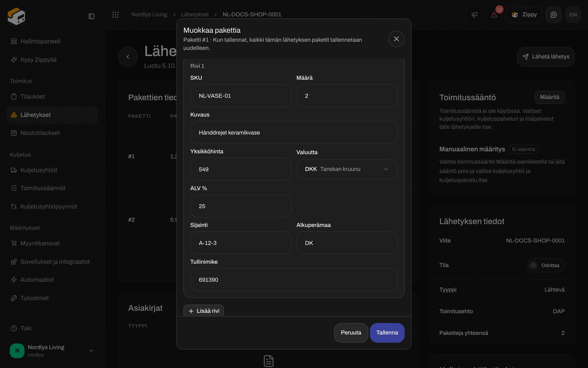This screenshot has height=368, width=588.
Task: Click the Lähetä lähetys button
Action: point(546,57)
